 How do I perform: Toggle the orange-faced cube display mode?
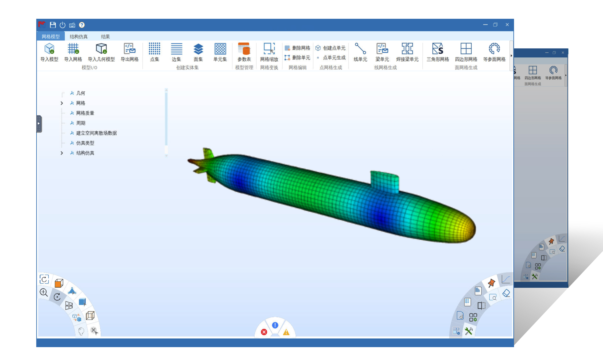pyautogui.click(x=59, y=283)
